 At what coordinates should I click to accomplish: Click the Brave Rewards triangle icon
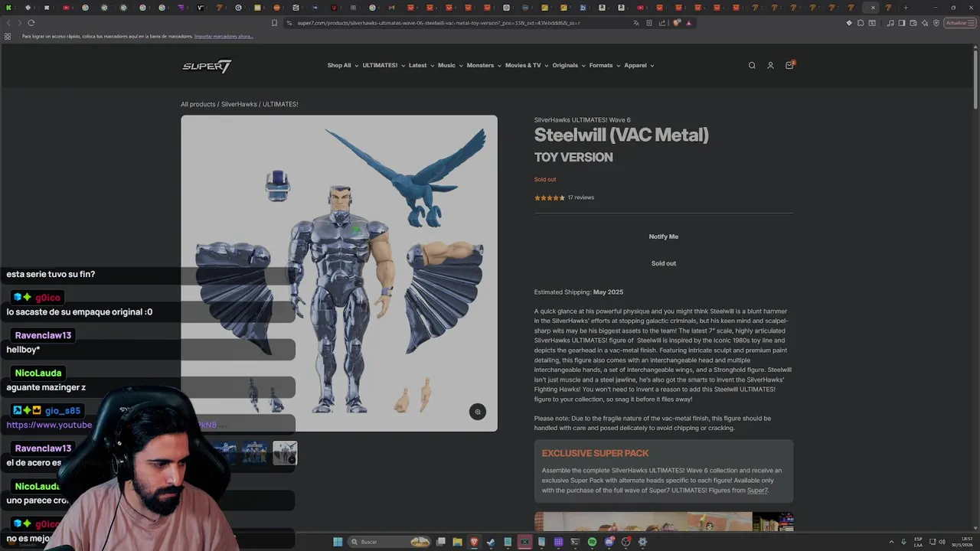[x=688, y=23]
